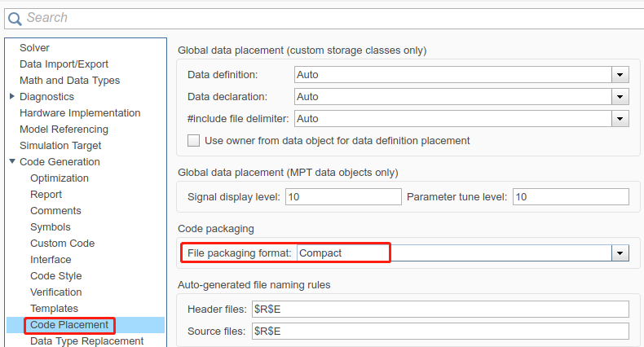
Task: Open the Custom Code page
Action: 62,244
